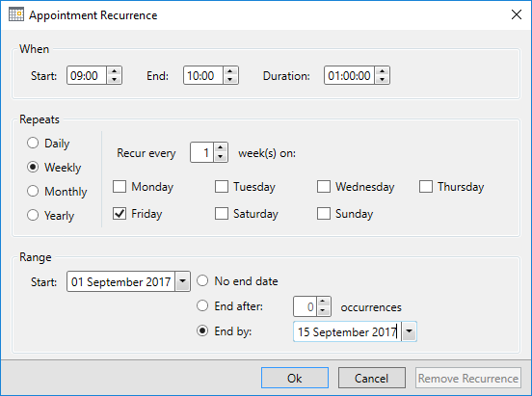This screenshot has width=532, height=396.
Task: Expand the End by date picker
Action: (x=410, y=331)
